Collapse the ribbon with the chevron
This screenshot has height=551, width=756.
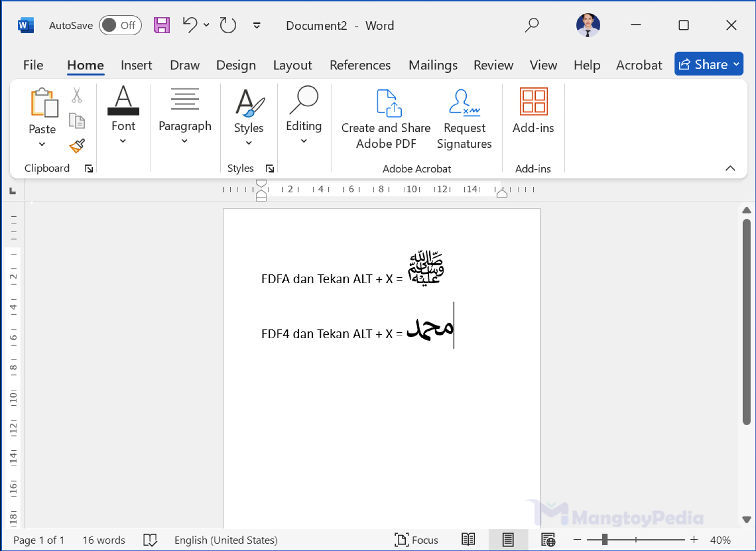point(730,168)
